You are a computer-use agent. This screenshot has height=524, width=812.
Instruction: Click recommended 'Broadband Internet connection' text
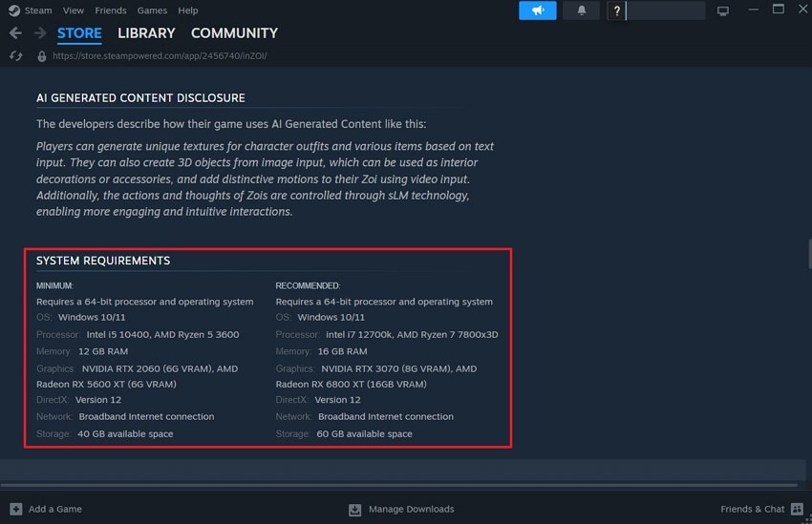[386, 416]
